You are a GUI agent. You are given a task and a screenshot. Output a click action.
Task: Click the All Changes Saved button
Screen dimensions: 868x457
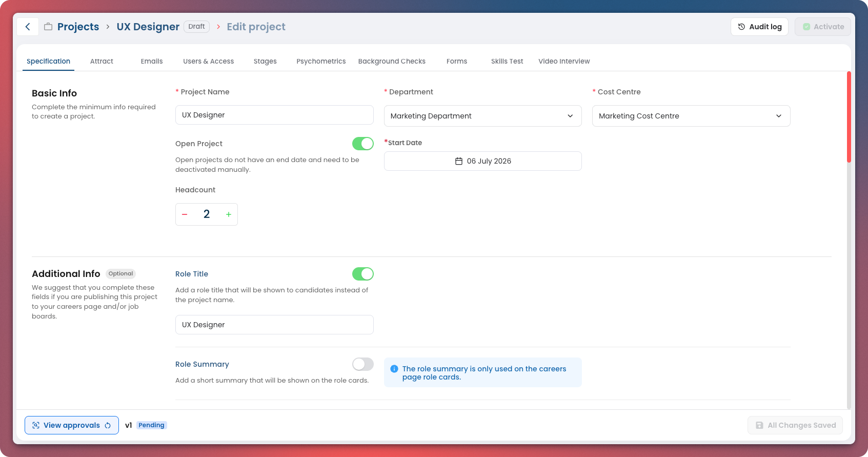click(795, 425)
